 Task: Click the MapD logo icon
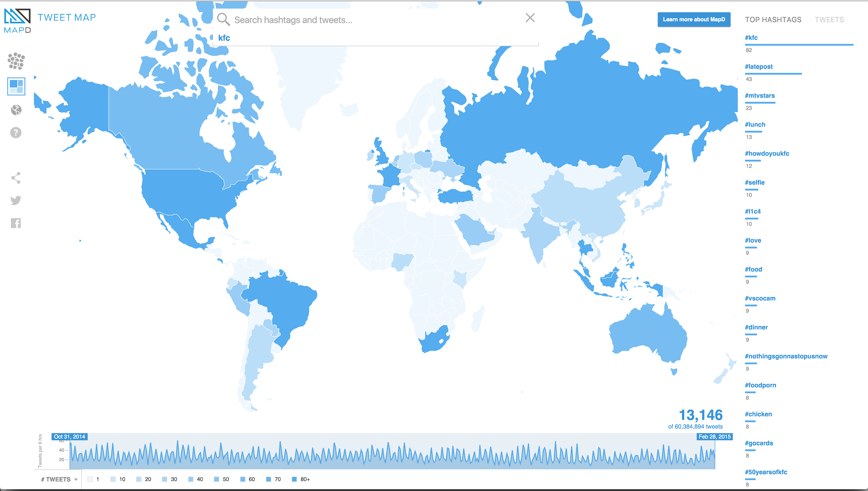(17, 21)
